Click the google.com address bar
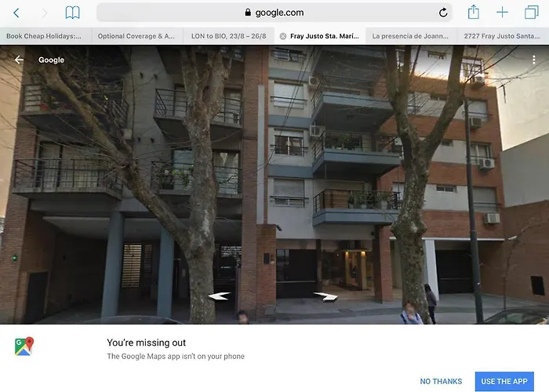The image size is (549, 392). pos(274,13)
